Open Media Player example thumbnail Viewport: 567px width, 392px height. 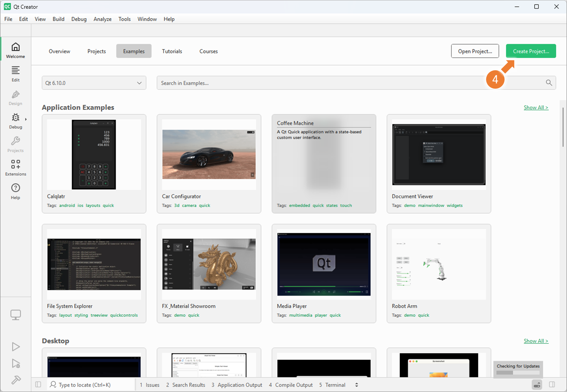(x=324, y=264)
